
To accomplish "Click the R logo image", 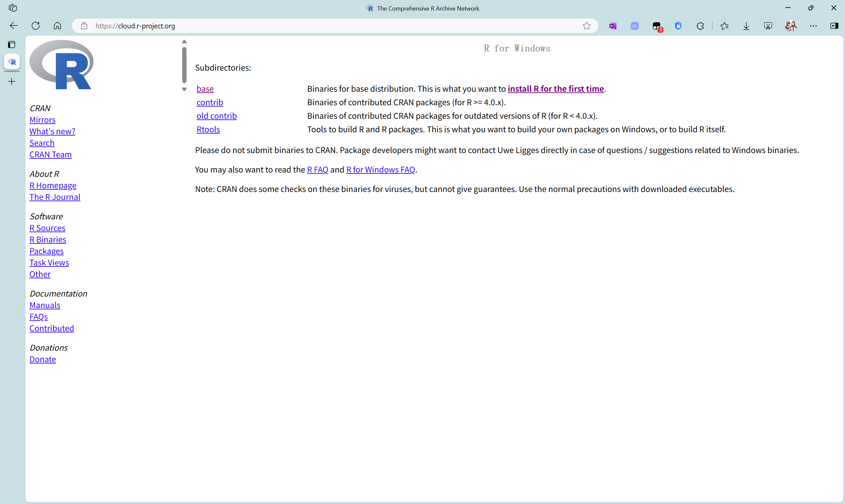I will (x=61, y=65).
